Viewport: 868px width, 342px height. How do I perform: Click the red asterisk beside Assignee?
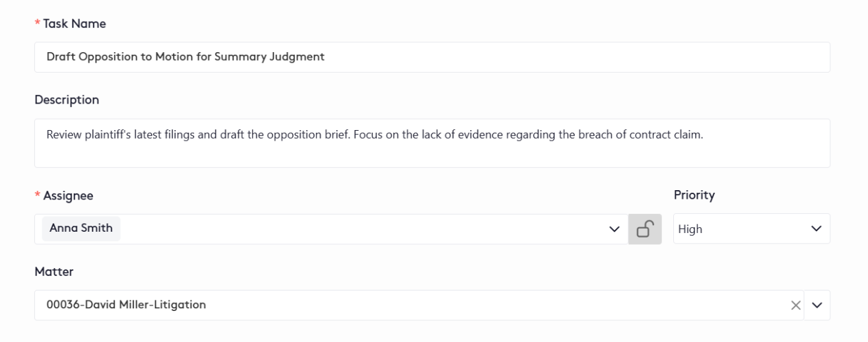tap(38, 196)
